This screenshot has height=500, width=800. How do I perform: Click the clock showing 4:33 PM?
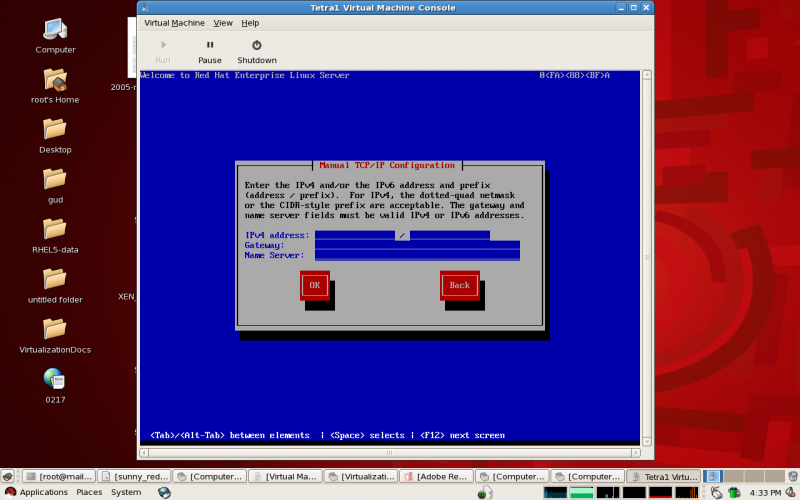[765, 493]
